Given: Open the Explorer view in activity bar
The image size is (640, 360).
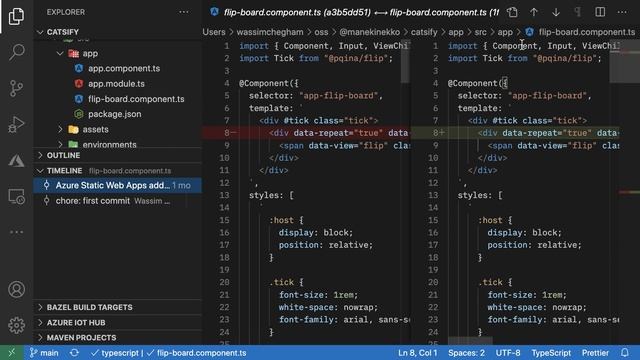Looking at the screenshot, I should (16, 16).
